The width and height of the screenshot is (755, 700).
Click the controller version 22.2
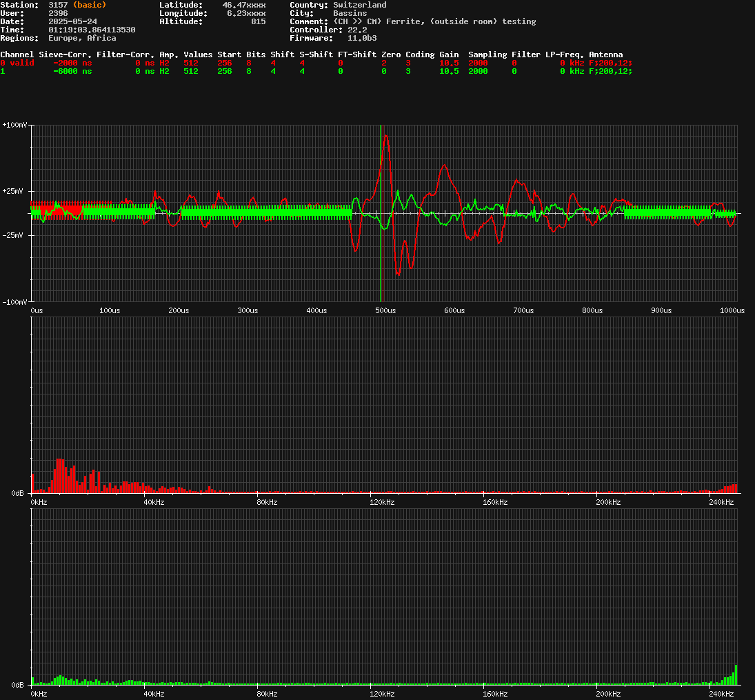[x=357, y=30]
